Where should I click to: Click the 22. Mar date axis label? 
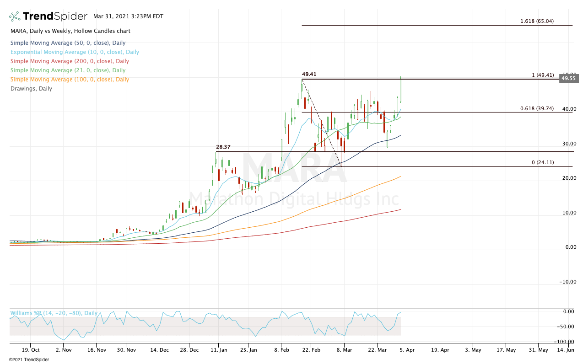coord(377,350)
